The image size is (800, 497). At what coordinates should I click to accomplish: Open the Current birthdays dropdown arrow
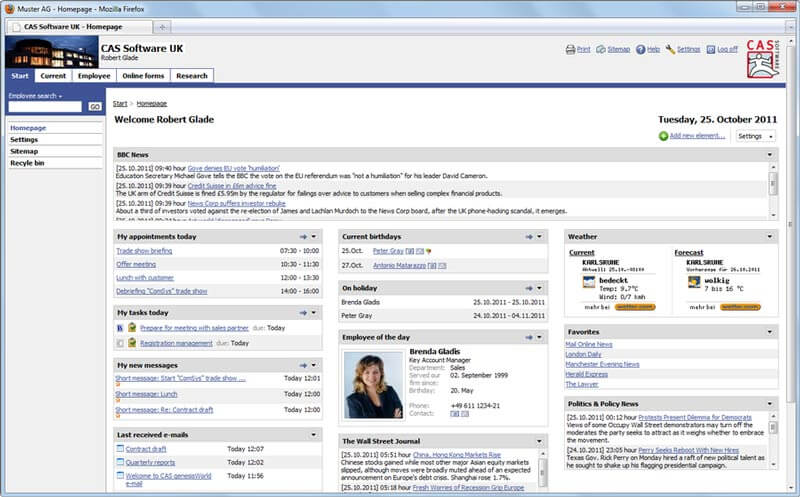click(x=539, y=237)
